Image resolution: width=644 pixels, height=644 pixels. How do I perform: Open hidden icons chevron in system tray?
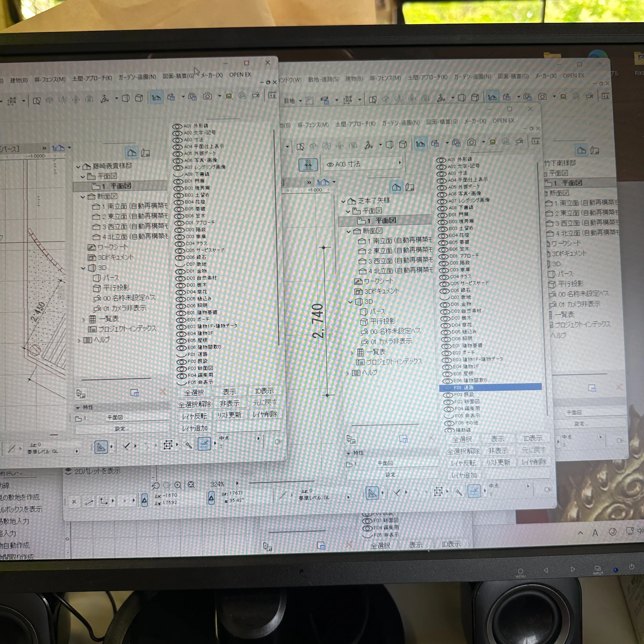pyautogui.click(x=580, y=533)
